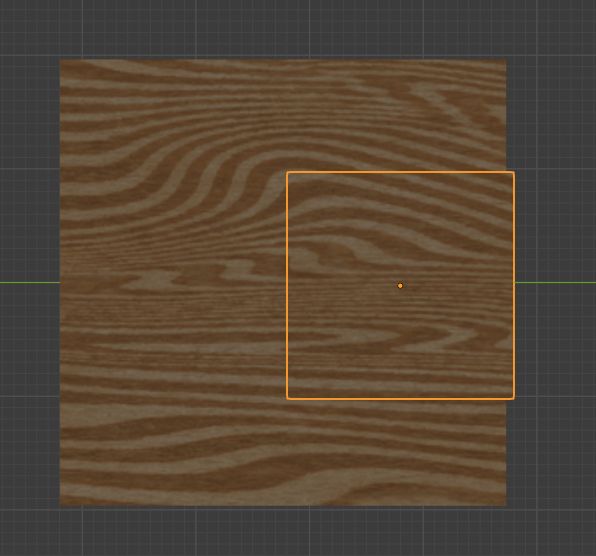Screen dimensions: 596x556
Task: Click the right edge of the orange outline
Action: point(514,285)
